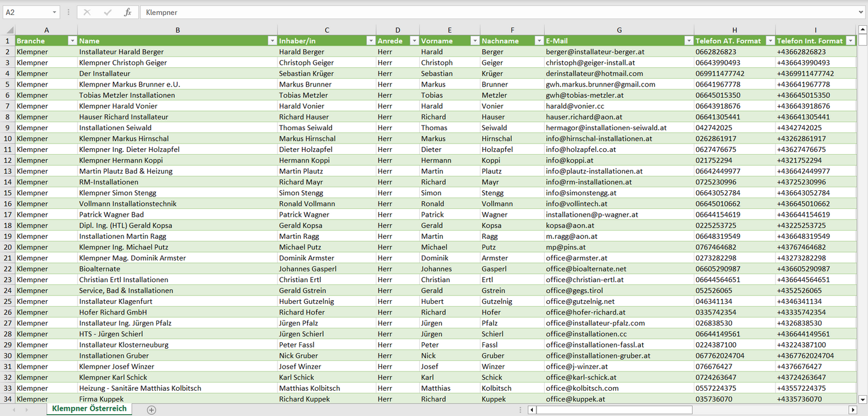The height and width of the screenshot is (416, 868).
Task: Click the Cancel X icon in formula bar
Action: (87, 12)
